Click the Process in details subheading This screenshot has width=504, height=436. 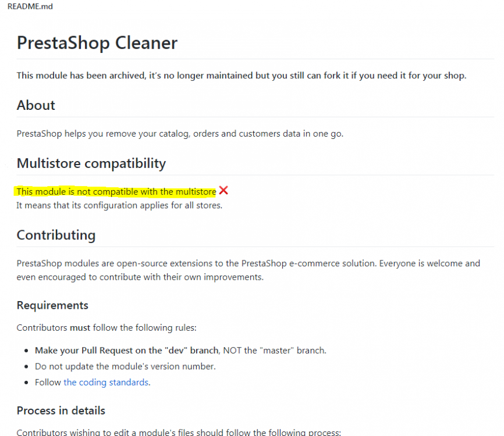pos(61,410)
